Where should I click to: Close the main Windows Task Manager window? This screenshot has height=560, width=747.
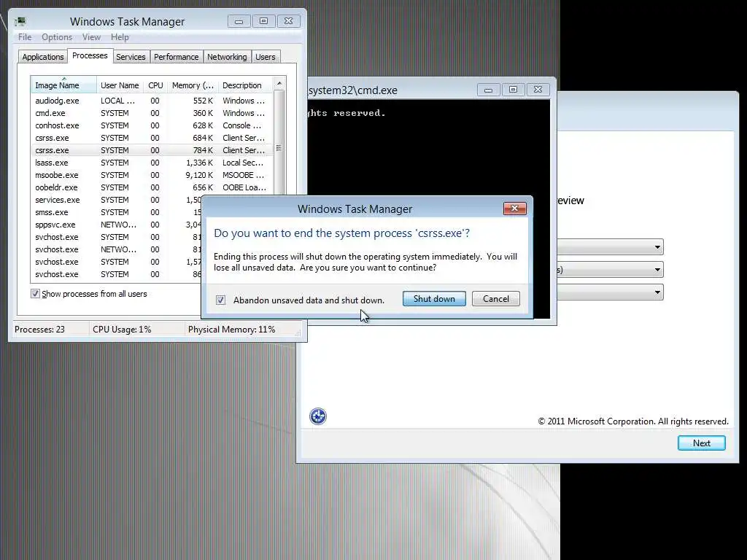tap(288, 21)
